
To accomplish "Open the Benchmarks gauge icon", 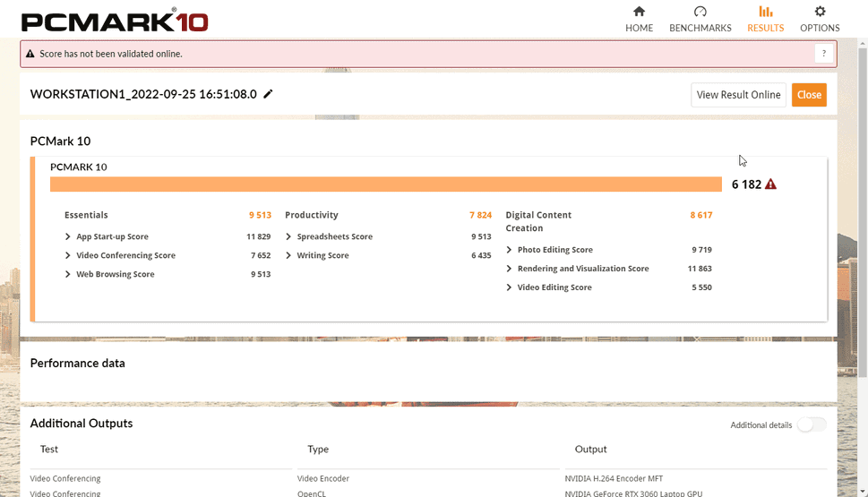I will coord(700,12).
